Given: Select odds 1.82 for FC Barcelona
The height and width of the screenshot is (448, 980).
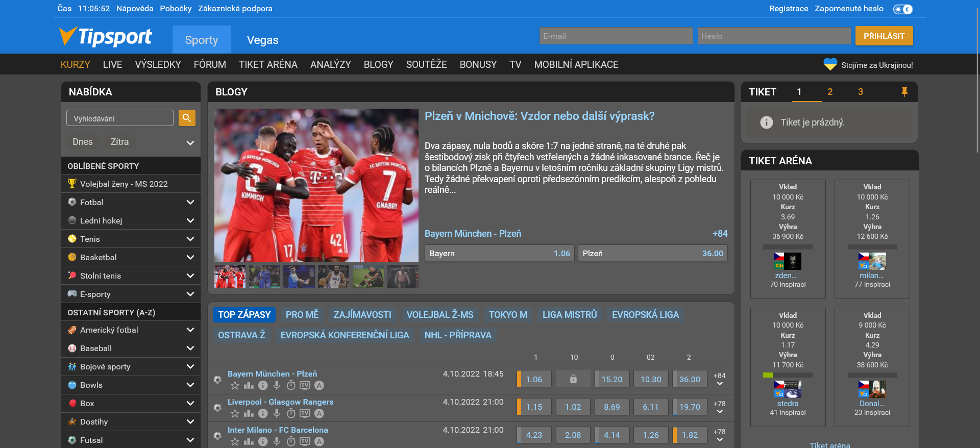Looking at the screenshot, I should click(x=690, y=435).
